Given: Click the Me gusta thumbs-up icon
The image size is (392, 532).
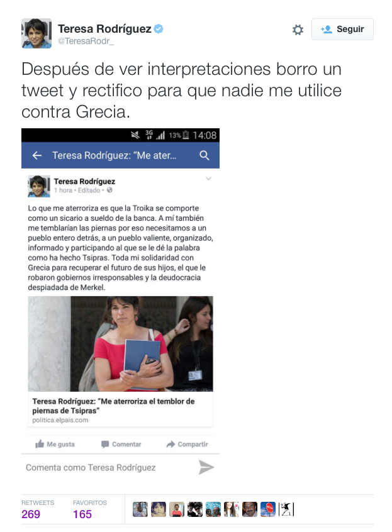Looking at the screenshot, I should click(40, 444).
